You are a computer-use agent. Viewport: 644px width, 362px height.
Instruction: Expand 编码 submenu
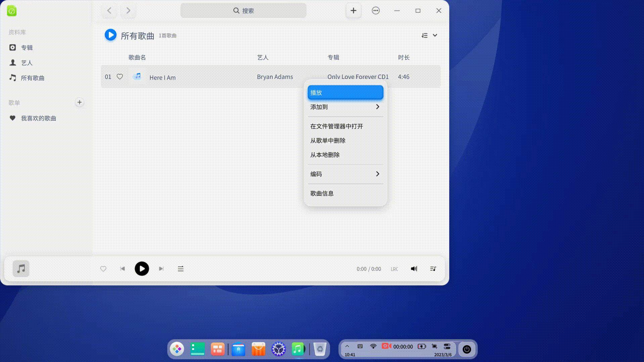coord(346,174)
